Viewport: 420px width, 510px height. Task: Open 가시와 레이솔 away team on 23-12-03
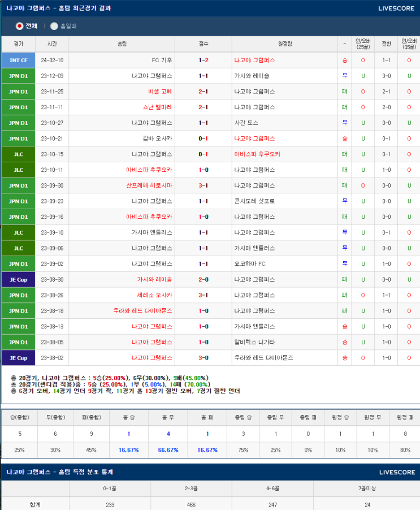(x=252, y=76)
